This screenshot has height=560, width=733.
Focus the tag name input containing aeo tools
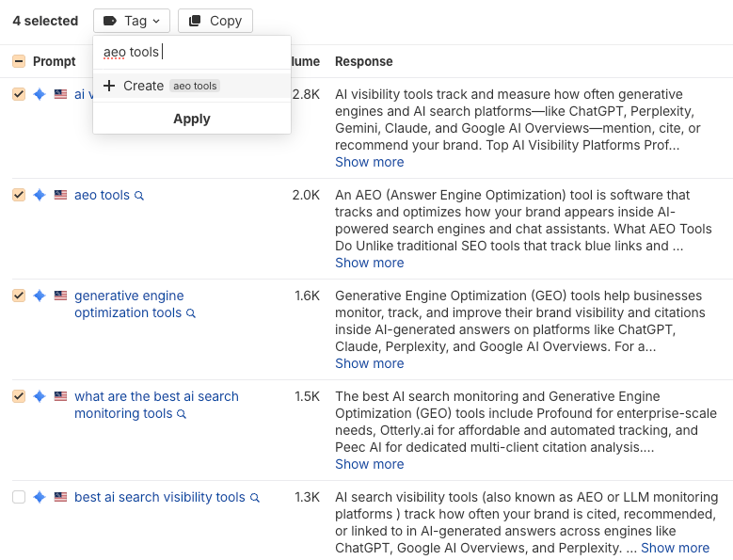point(192,52)
